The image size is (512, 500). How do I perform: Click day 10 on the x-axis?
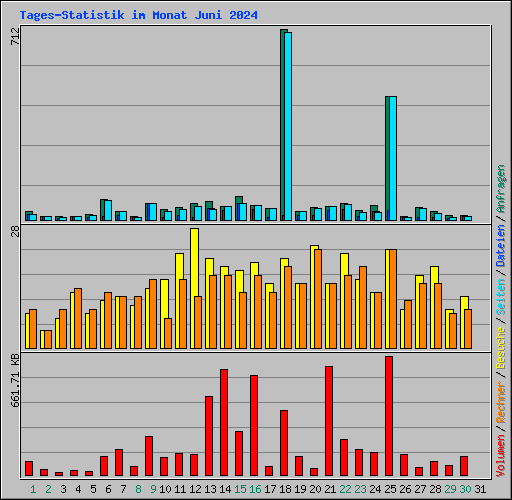point(165,489)
